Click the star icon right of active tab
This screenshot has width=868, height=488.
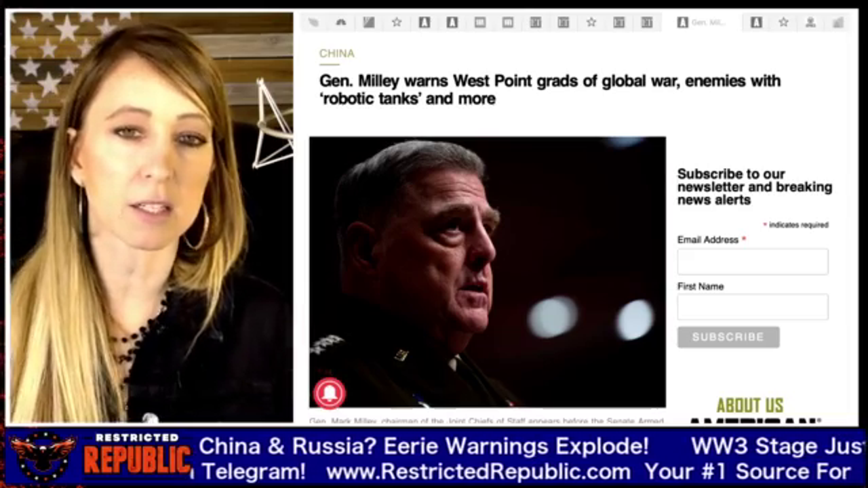783,22
